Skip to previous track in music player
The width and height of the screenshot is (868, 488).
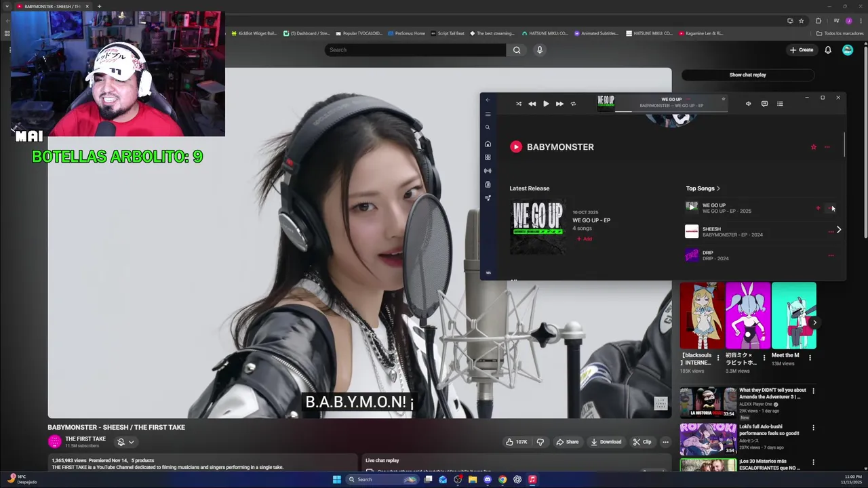(x=532, y=104)
